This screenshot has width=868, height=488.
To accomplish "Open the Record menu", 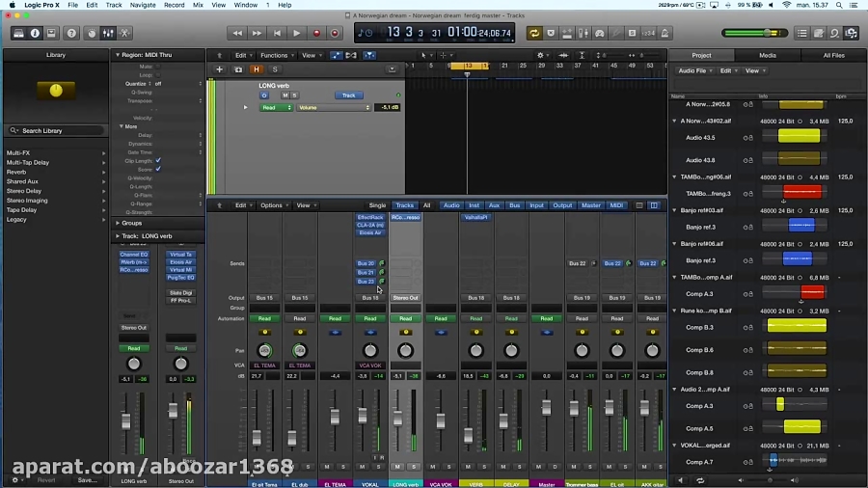I will pos(174,5).
